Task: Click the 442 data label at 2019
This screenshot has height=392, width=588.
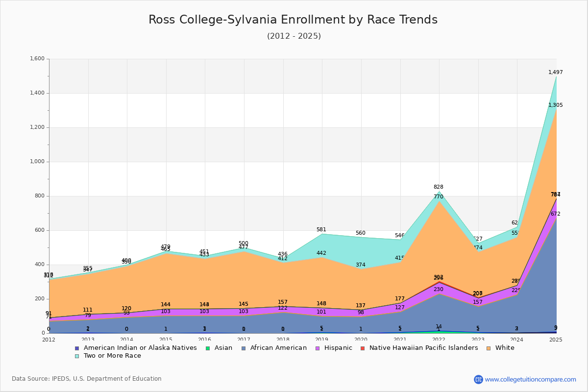Action: (321, 253)
